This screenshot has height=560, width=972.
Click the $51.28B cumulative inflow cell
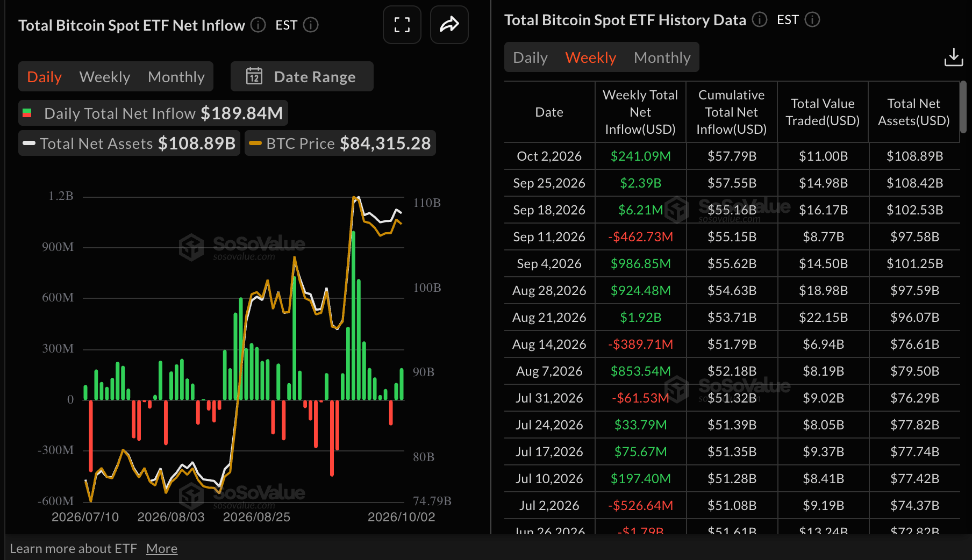pyautogui.click(x=732, y=478)
